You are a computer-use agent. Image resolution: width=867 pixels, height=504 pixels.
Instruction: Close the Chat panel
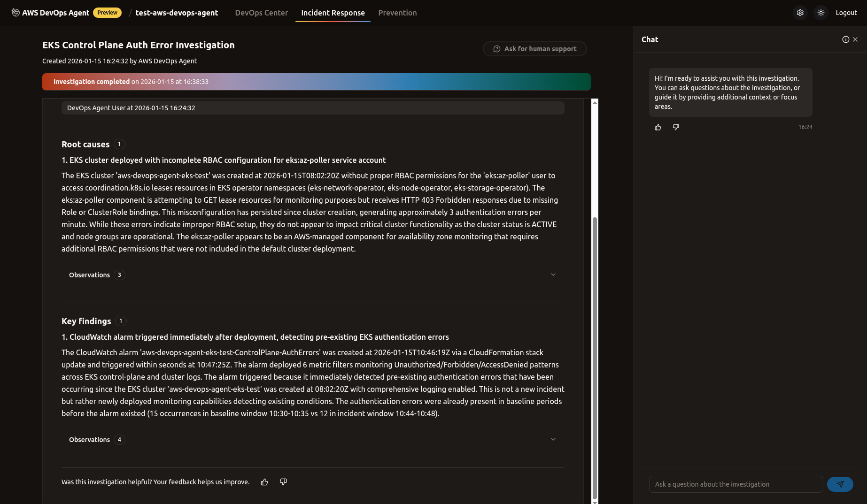[855, 39]
